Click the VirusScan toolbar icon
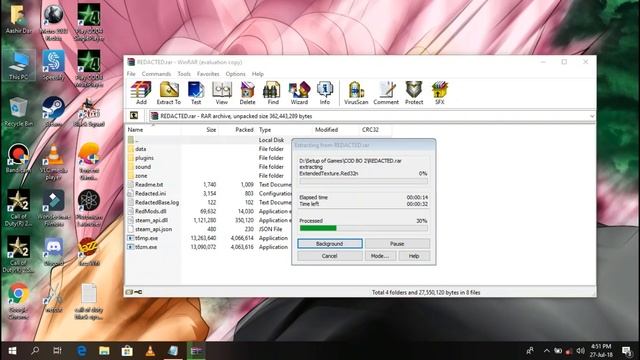The height and width of the screenshot is (360, 640). pyautogui.click(x=356, y=93)
